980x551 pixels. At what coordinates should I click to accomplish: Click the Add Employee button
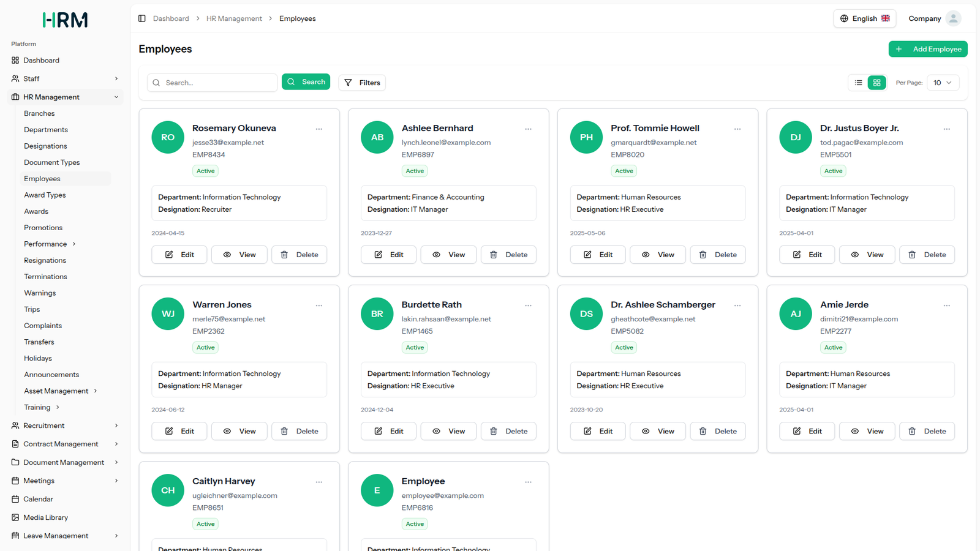point(928,49)
